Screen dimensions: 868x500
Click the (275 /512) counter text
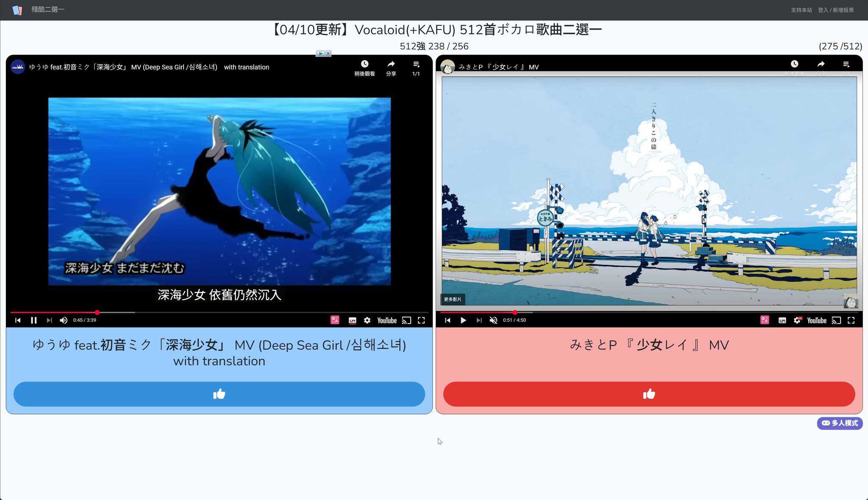pyautogui.click(x=840, y=46)
